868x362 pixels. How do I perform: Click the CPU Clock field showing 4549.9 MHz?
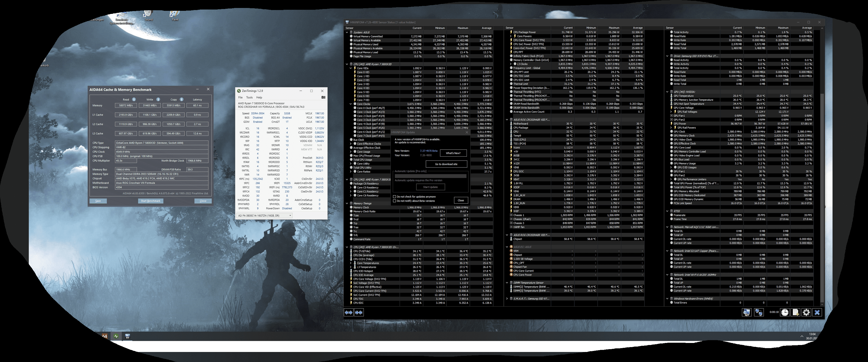162,152
